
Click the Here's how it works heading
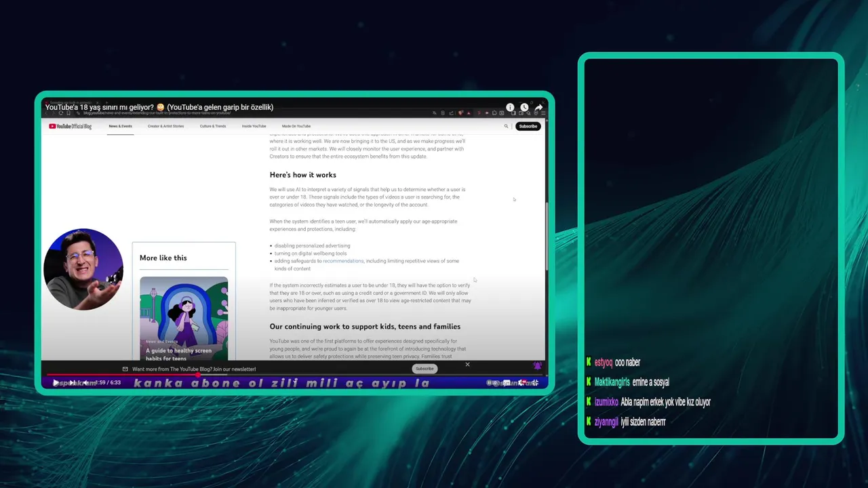302,175
